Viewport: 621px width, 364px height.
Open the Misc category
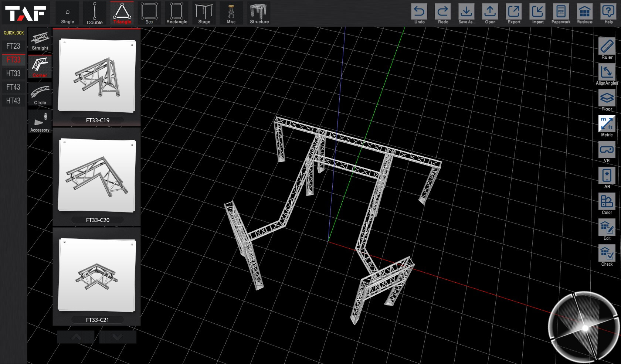coord(231,13)
